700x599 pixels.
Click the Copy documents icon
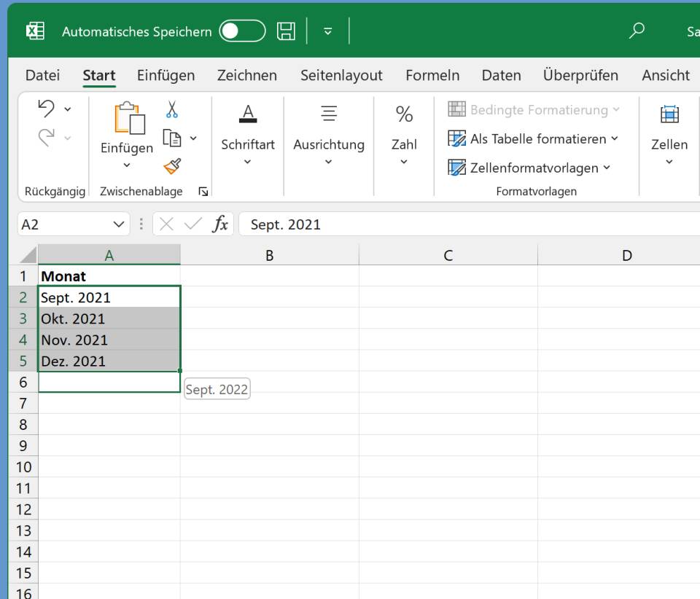coord(172,138)
